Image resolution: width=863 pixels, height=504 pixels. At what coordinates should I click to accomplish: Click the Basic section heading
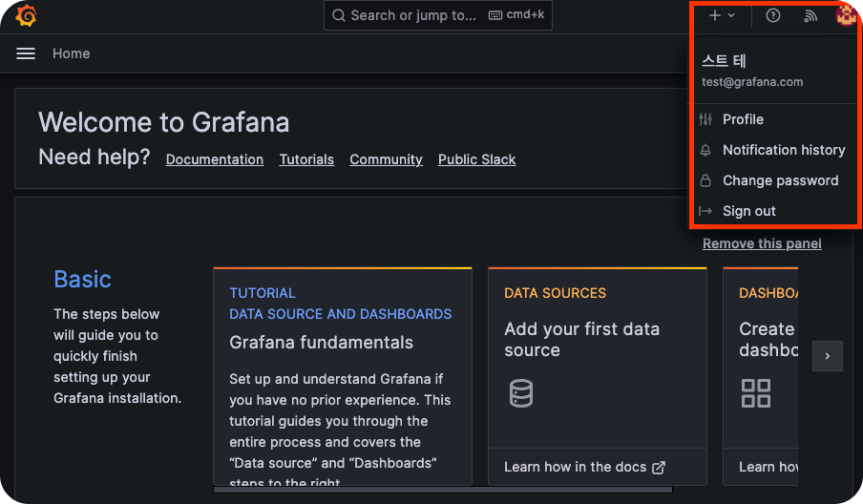[82, 280]
